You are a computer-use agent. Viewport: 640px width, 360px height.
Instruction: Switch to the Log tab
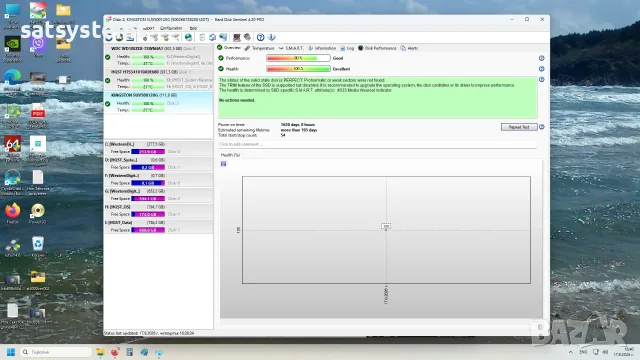[347, 48]
